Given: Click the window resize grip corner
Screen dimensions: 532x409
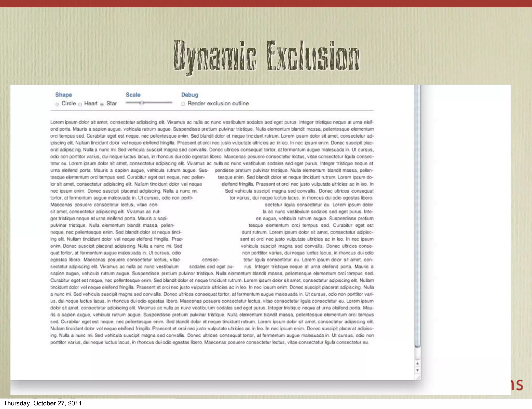Looking at the screenshot, I should (x=418, y=378).
